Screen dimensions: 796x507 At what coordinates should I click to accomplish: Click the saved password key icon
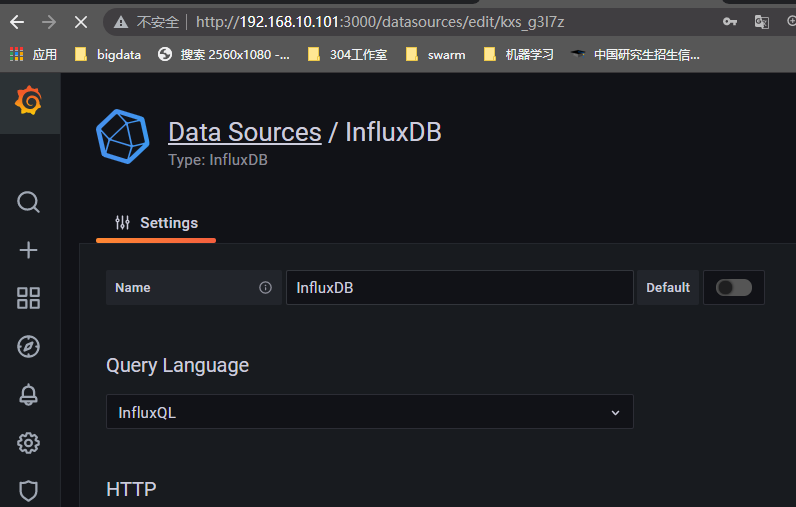[x=730, y=21]
